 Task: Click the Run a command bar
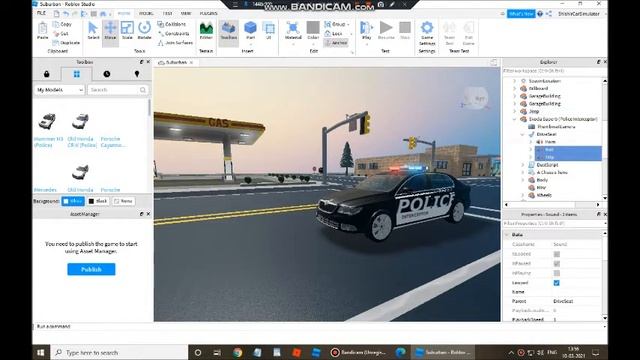click(318, 327)
